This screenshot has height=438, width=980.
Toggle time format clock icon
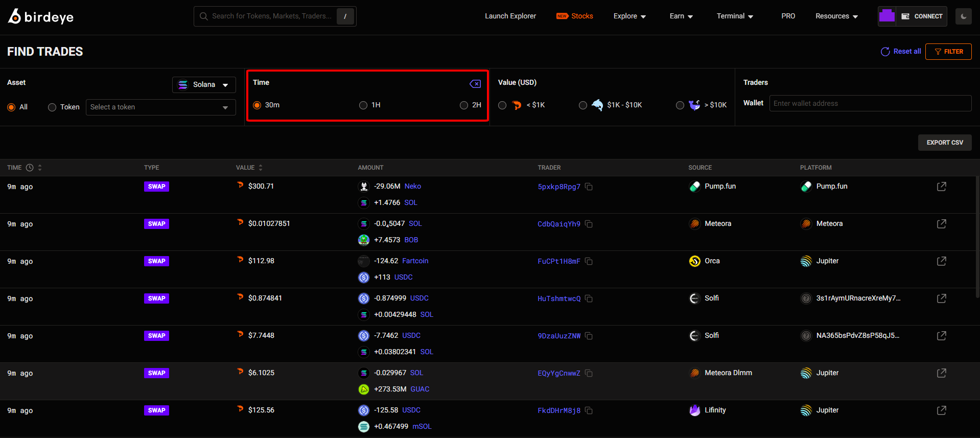click(x=30, y=168)
